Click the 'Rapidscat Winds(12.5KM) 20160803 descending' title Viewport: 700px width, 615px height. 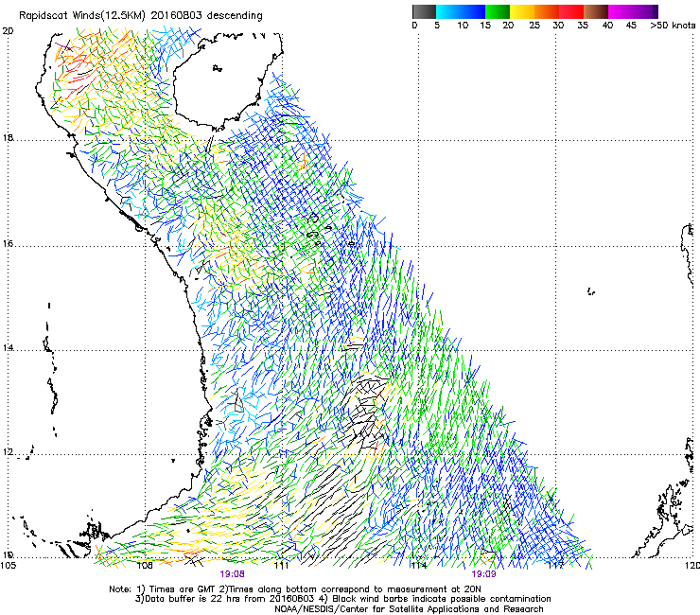(141, 16)
